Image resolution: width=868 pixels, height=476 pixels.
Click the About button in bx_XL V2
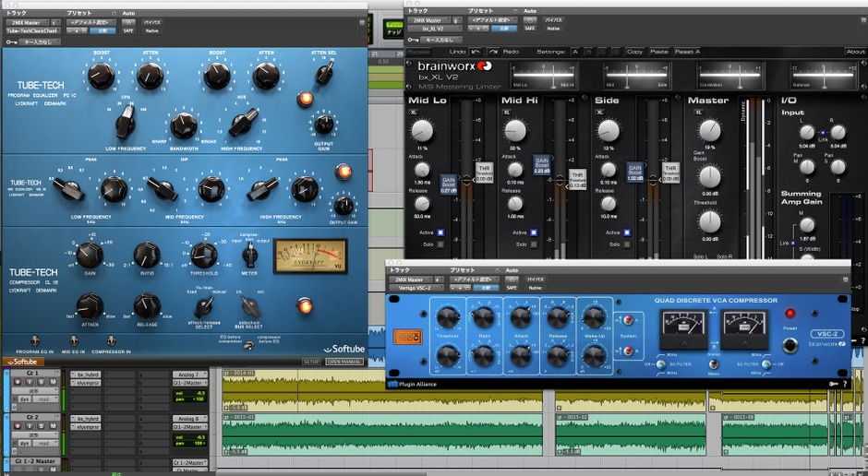(x=855, y=52)
